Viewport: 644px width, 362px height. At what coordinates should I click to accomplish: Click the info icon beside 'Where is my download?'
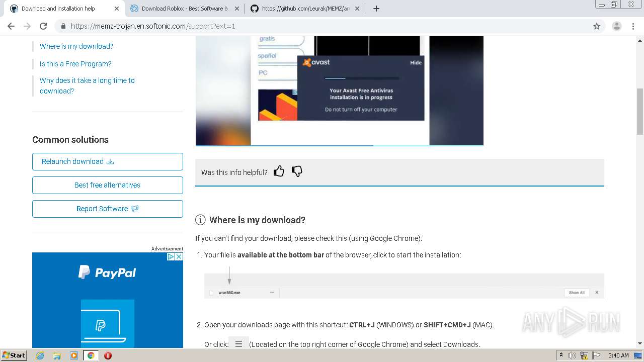click(200, 220)
